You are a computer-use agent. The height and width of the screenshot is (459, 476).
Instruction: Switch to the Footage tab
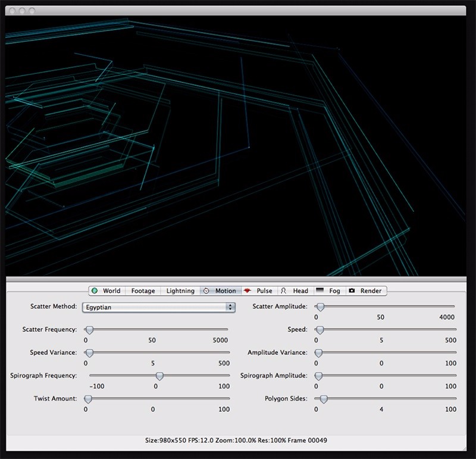click(143, 291)
